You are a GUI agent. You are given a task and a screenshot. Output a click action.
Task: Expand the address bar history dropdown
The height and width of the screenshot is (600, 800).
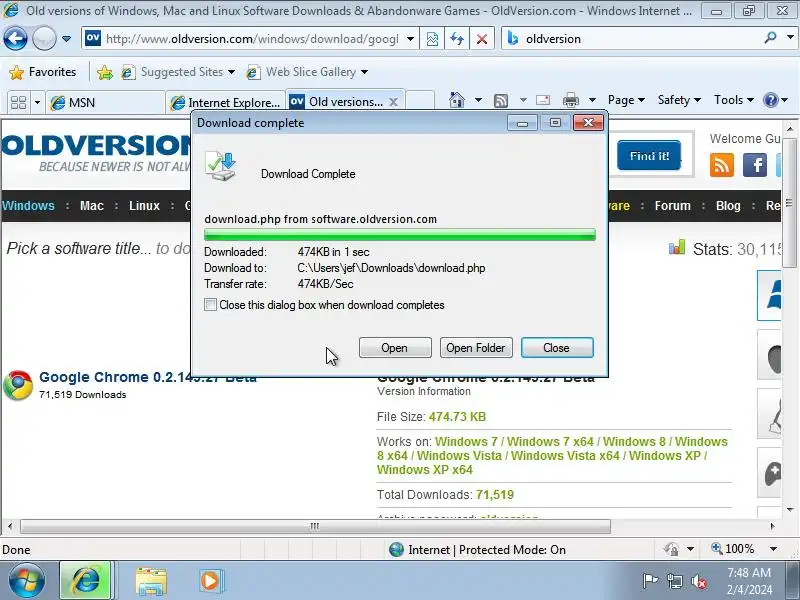pyautogui.click(x=410, y=39)
